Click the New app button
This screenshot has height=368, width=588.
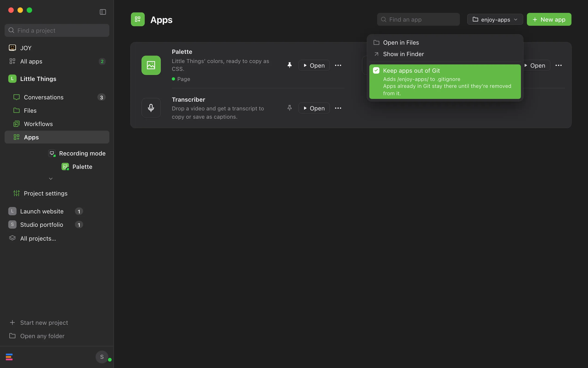549,20
